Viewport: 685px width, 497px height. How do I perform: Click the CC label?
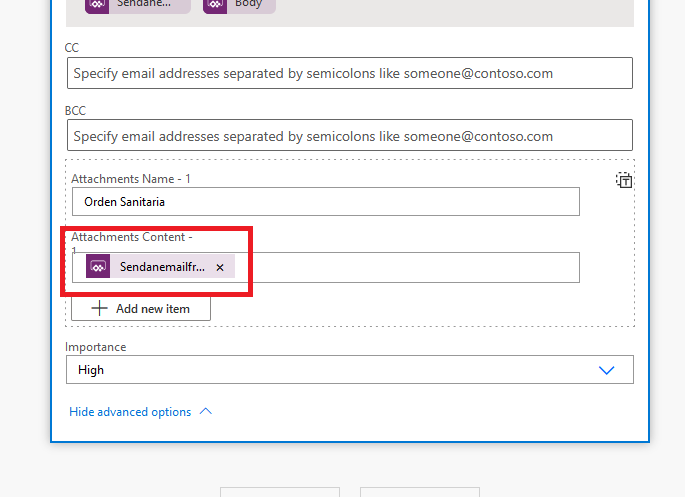point(72,48)
